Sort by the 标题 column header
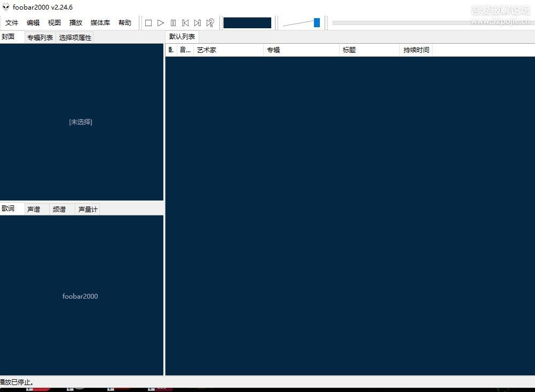This screenshot has width=535, height=392. coord(369,50)
